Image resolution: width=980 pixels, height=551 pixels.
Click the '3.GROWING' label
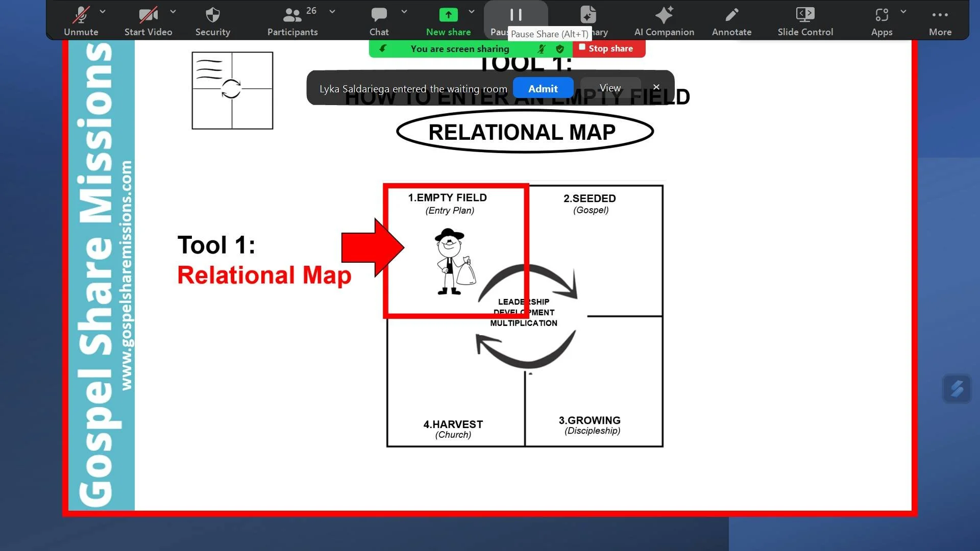pyautogui.click(x=590, y=420)
